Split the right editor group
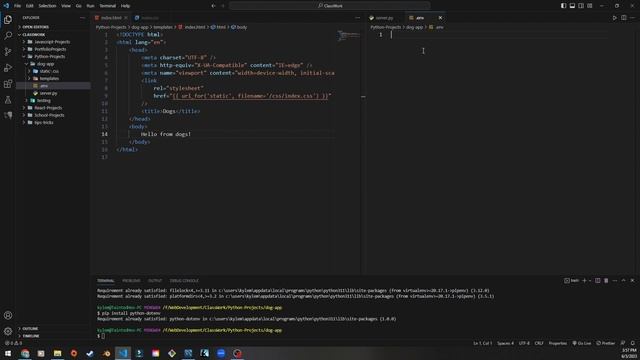 (x=623, y=18)
